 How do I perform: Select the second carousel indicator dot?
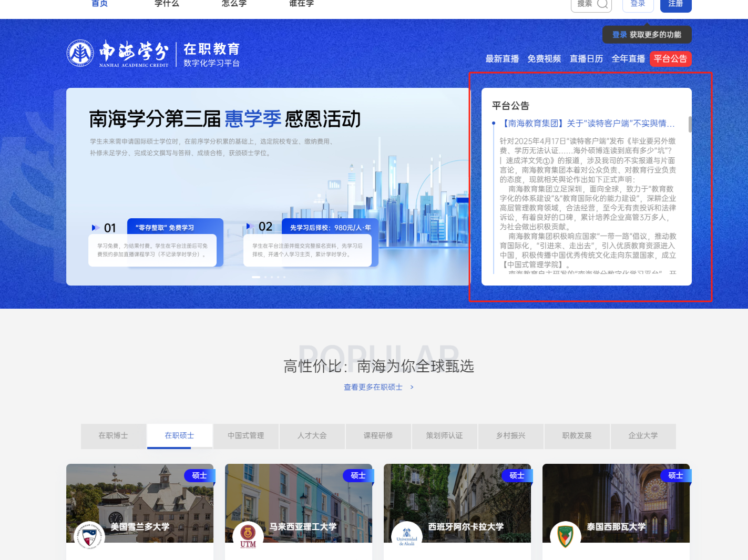click(265, 277)
